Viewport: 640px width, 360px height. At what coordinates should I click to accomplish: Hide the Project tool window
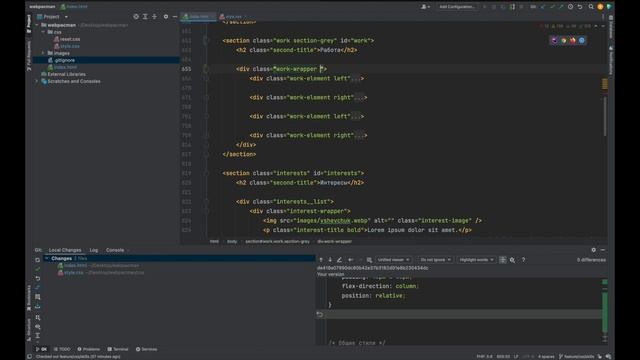[x=175, y=17]
